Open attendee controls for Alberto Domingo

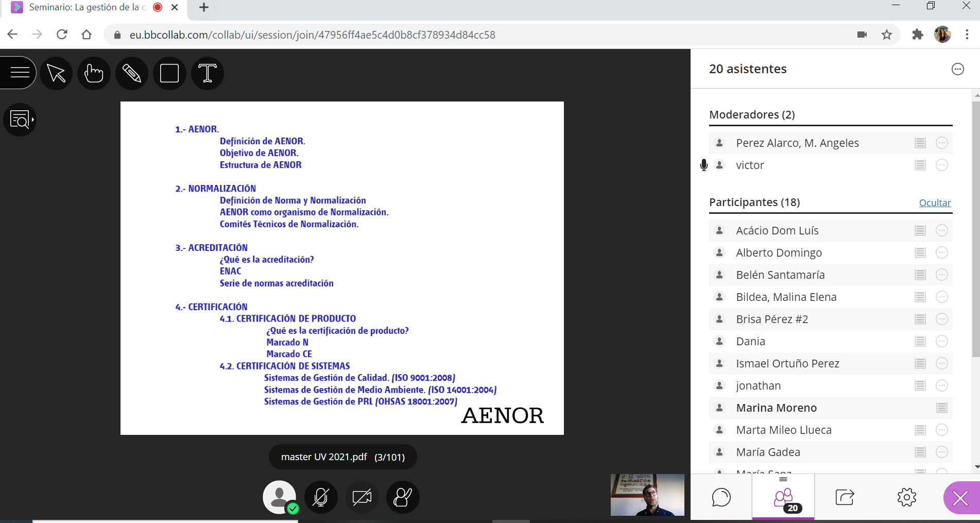[x=941, y=252]
